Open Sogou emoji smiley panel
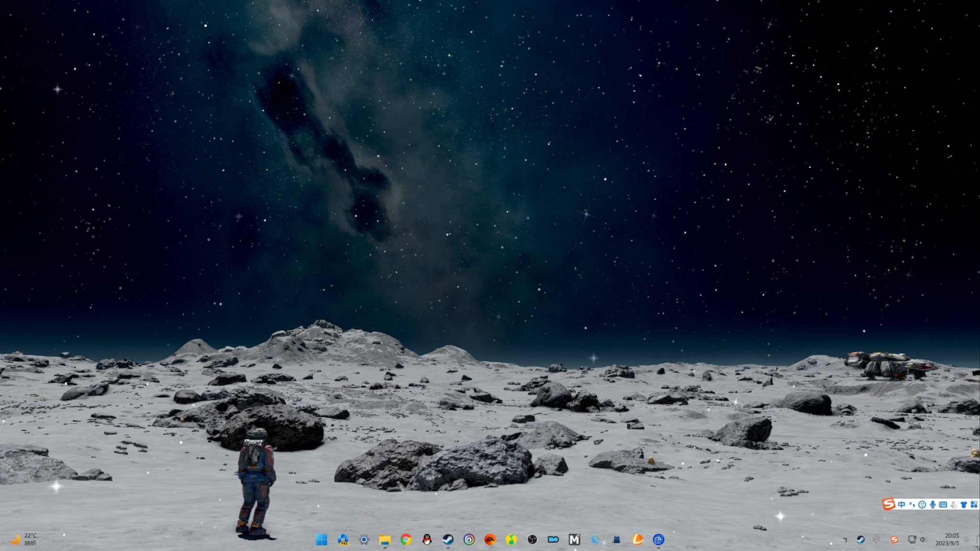This screenshot has width=980, height=551. [x=922, y=505]
